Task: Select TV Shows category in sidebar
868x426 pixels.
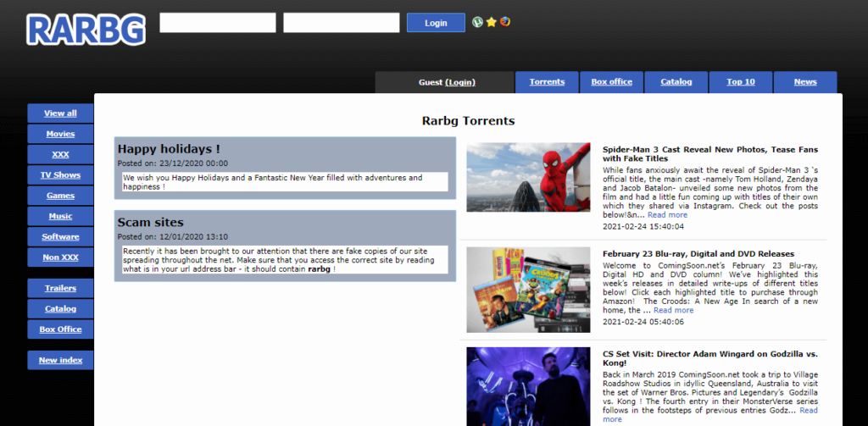Action: click(x=60, y=174)
